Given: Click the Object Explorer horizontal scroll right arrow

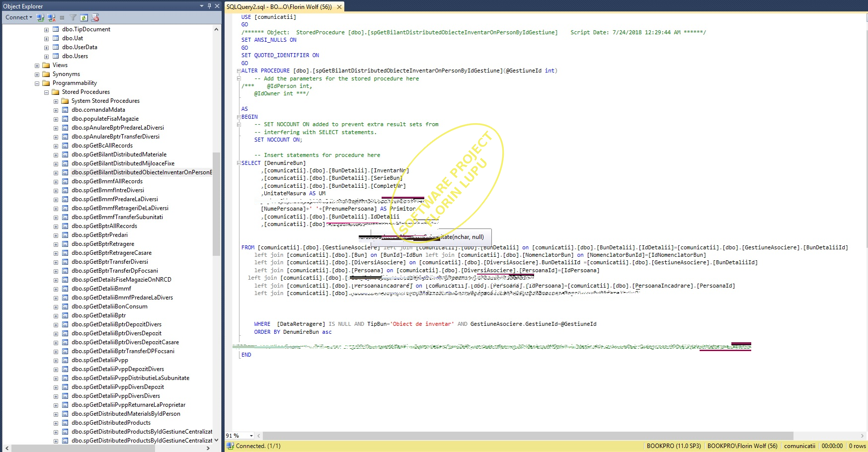Looking at the screenshot, I should 208,448.
